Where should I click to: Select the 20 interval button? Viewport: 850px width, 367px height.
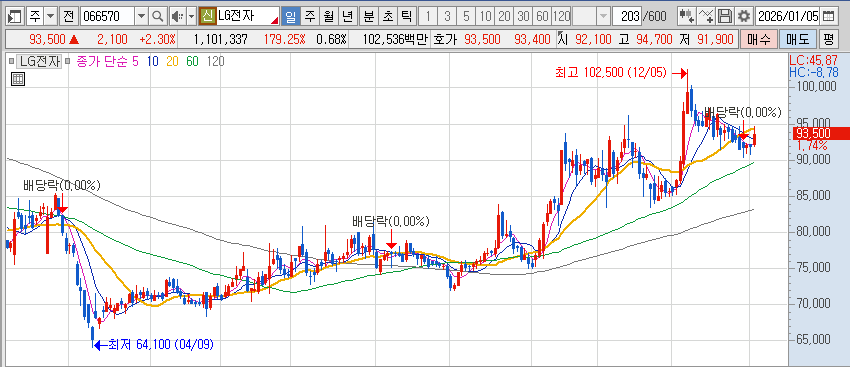tap(504, 17)
